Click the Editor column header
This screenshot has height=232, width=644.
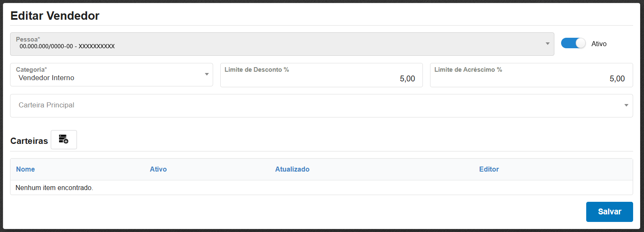(489, 169)
